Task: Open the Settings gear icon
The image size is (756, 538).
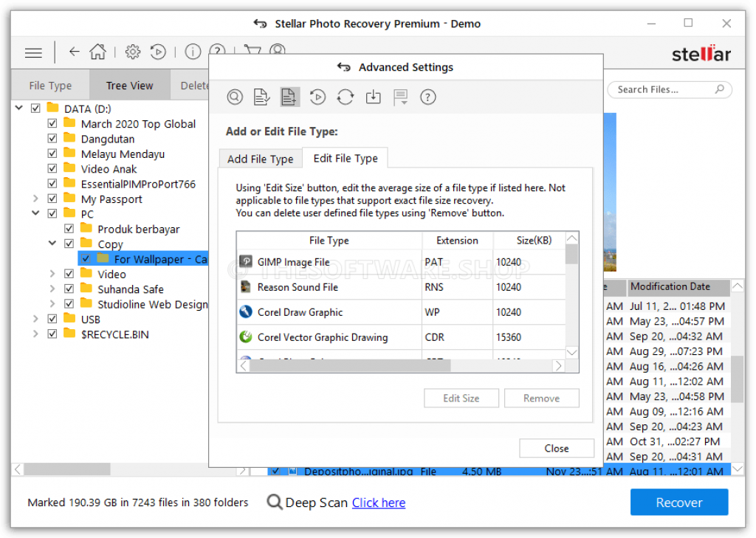Action: click(133, 52)
